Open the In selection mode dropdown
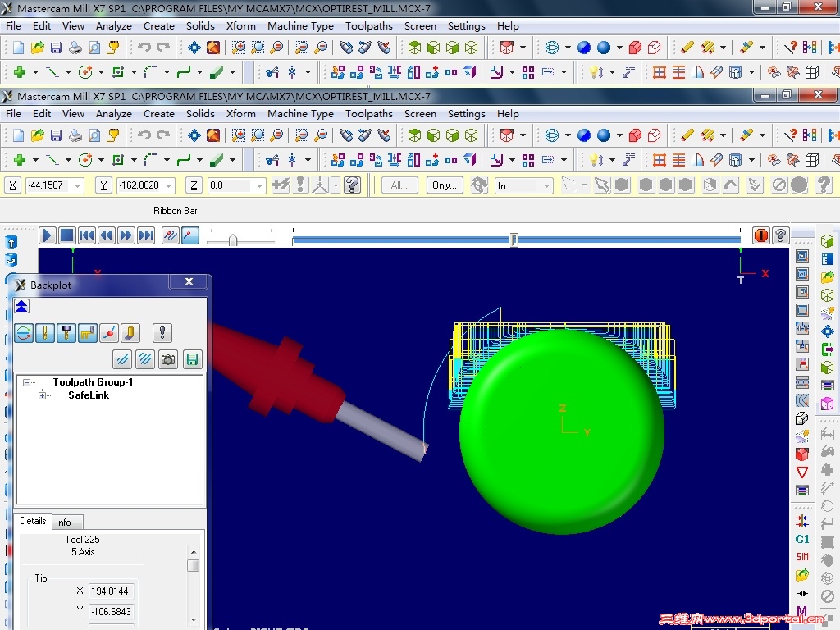The height and width of the screenshot is (630, 840). click(546, 186)
